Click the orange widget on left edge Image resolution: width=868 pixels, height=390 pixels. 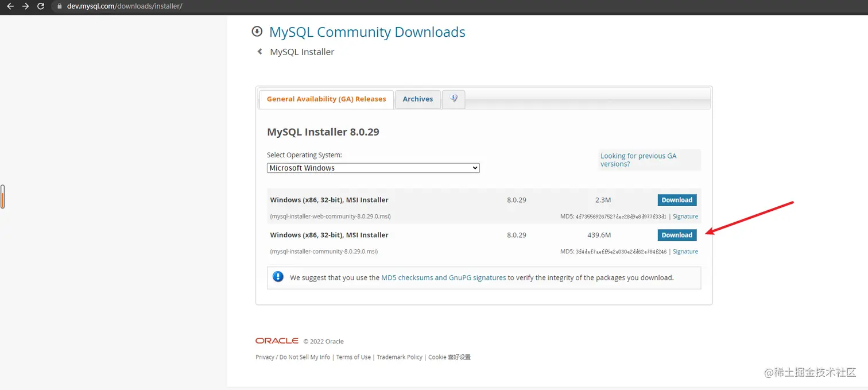click(2, 197)
